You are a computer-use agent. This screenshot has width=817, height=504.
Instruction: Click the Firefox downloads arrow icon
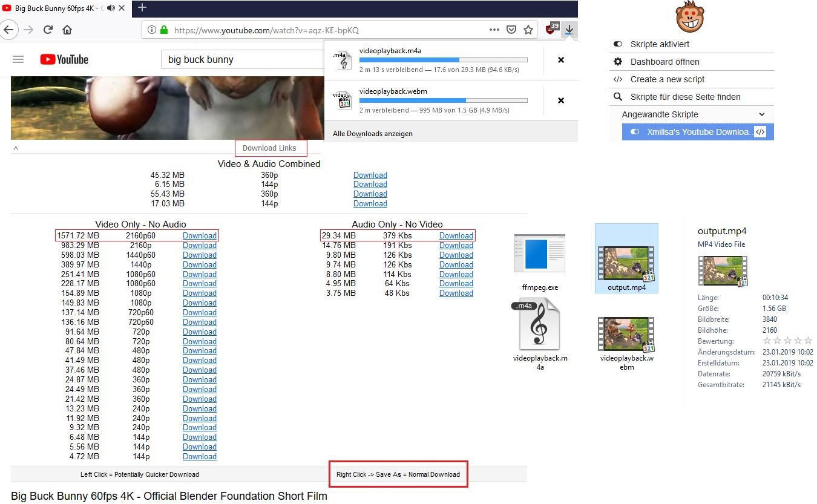pos(569,29)
